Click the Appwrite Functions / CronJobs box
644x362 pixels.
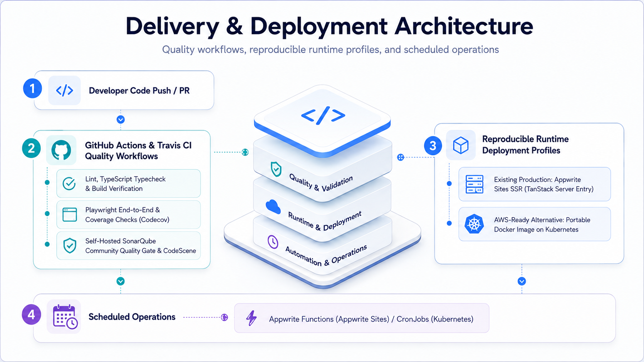tap(362, 318)
